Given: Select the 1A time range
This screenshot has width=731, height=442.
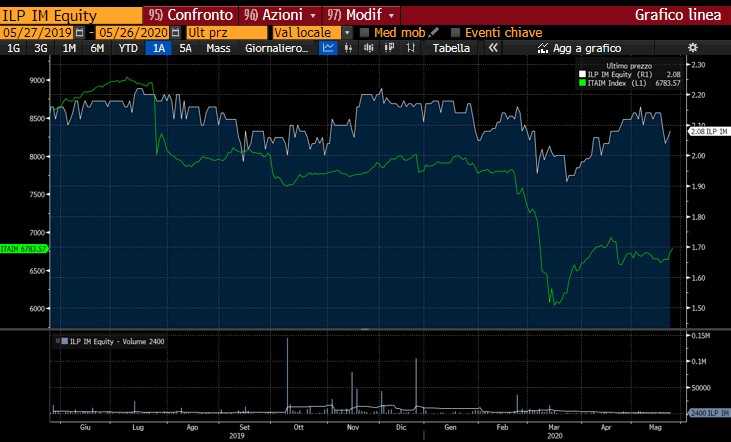Looking at the screenshot, I should click(159, 48).
